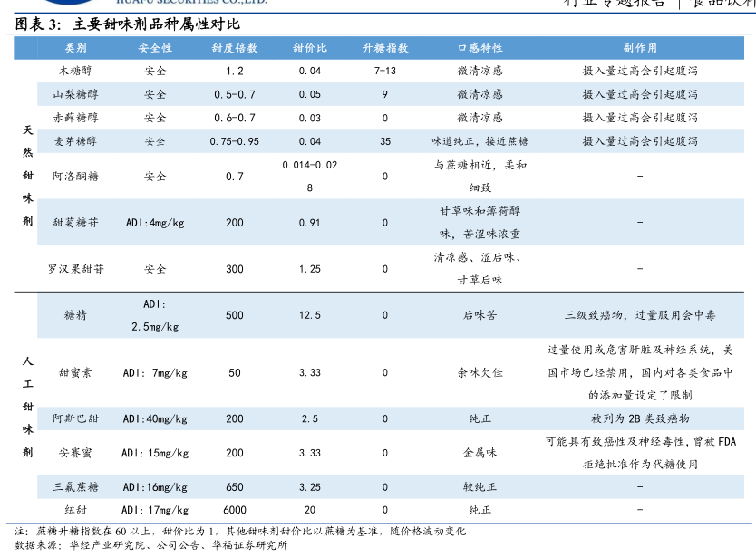The width and height of the screenshot is (756, 557).
Task: Click the 木糖醇 row label
Action: point(76,71)
